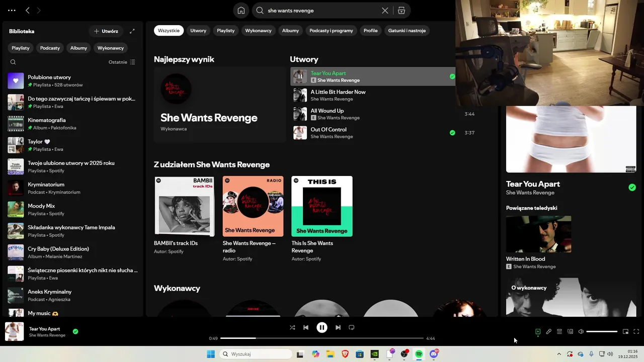The image size is (644, 362).
Task: Open the Kryminatorium podcast
Action: 73,188
